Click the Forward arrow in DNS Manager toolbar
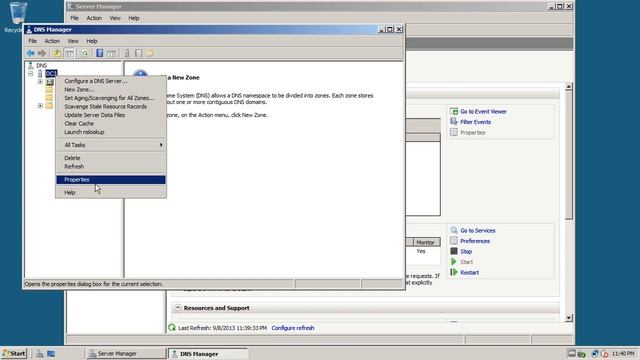Screen dimensions: 640x360 (42, 53)
